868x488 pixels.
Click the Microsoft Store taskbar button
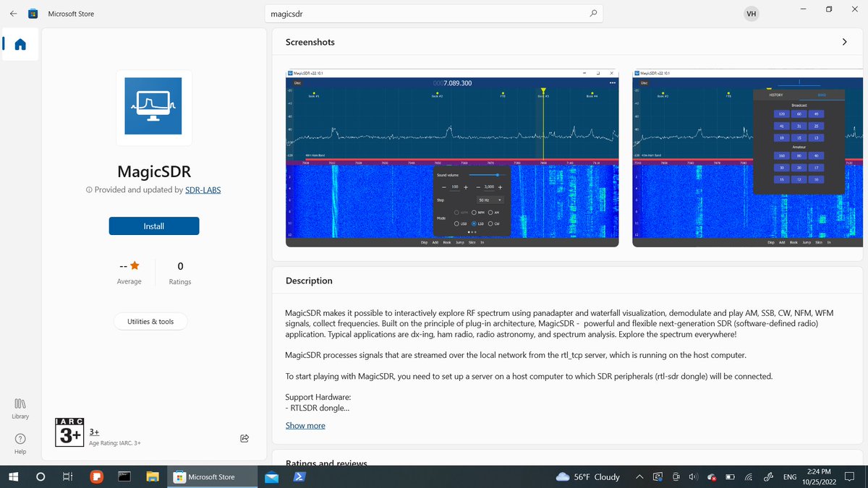[211, 477]
